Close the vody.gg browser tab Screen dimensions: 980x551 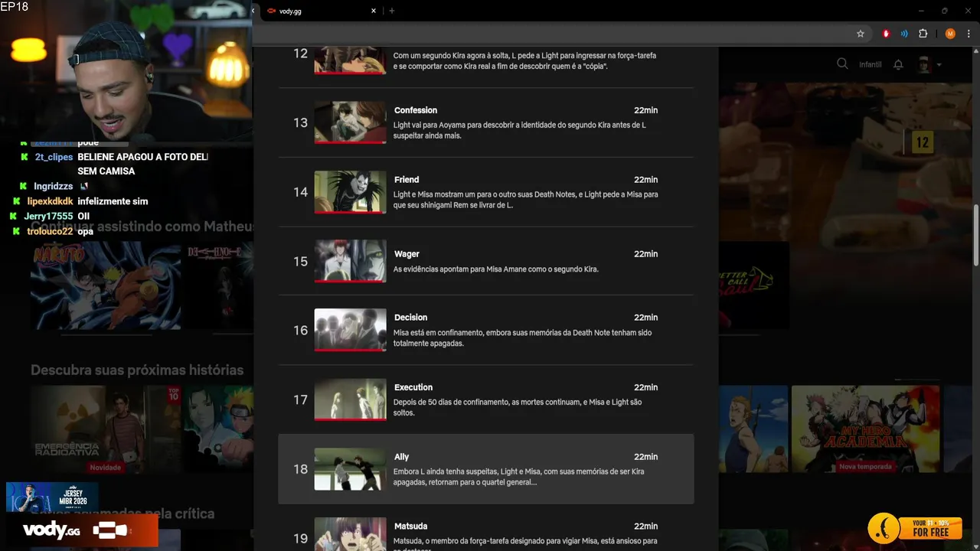[x=374, y=11]
